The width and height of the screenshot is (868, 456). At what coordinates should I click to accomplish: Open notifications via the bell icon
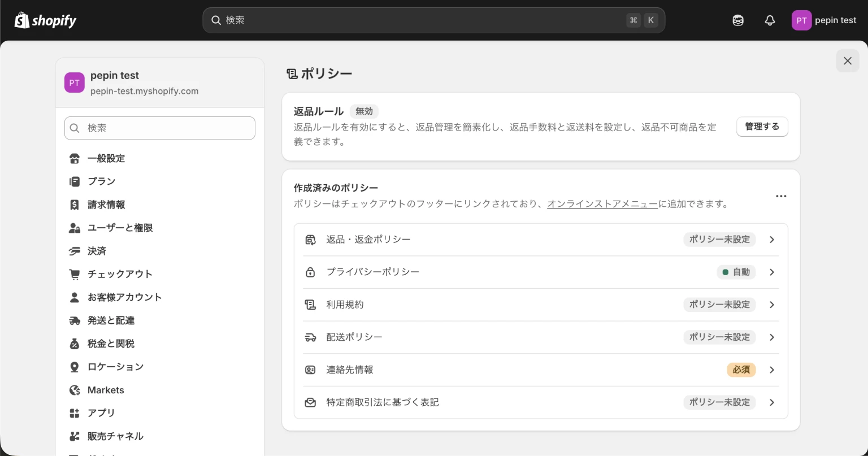(770, 20)
